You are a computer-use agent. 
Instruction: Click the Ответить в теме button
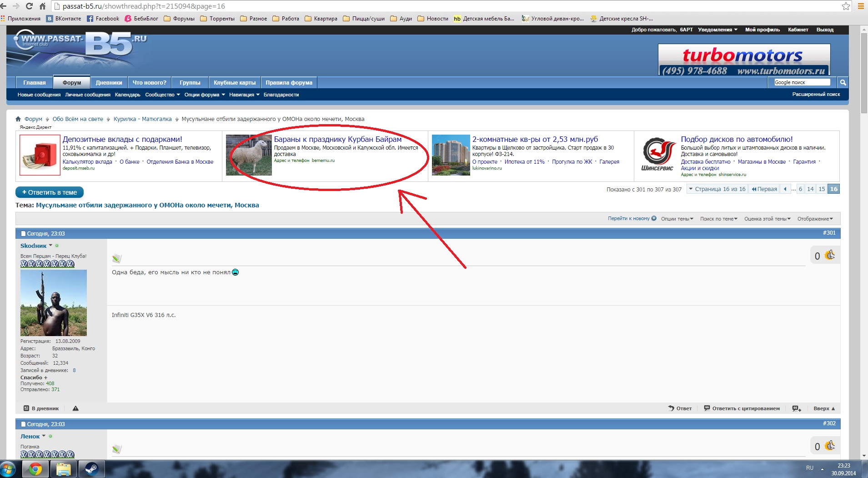[50, 192]
